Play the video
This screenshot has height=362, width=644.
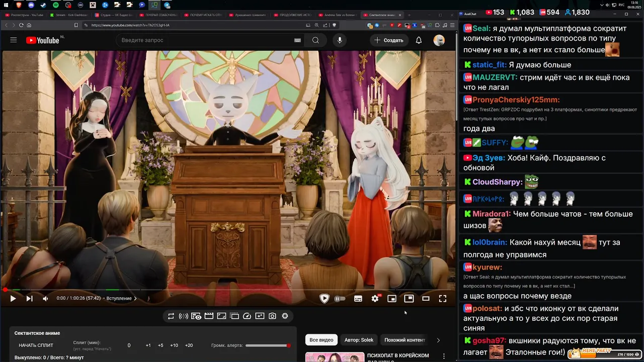13,299
